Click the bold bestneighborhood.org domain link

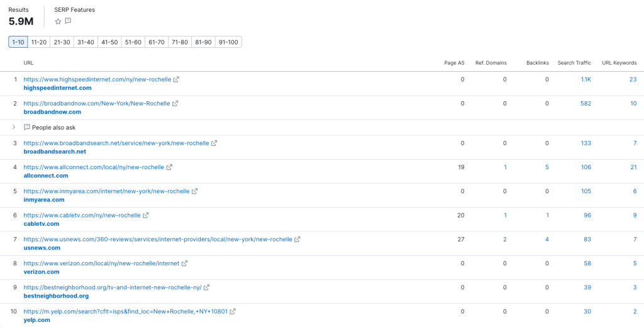(x=56, y=296)
